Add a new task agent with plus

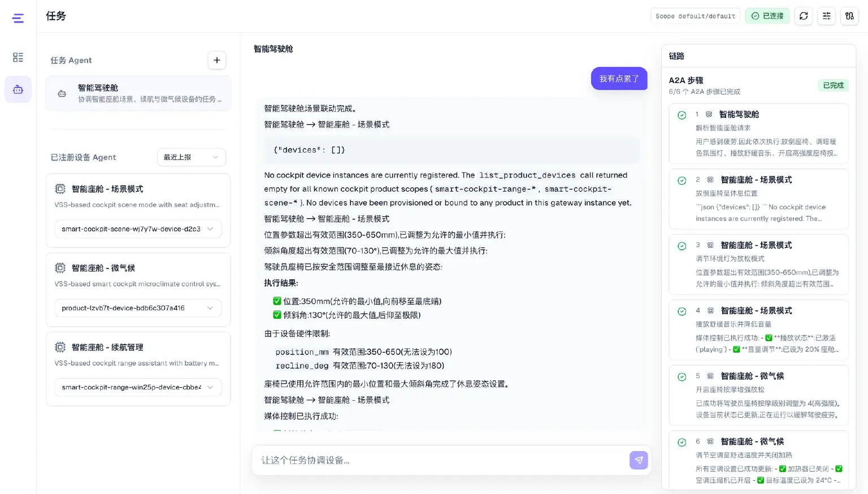(217, 60)
